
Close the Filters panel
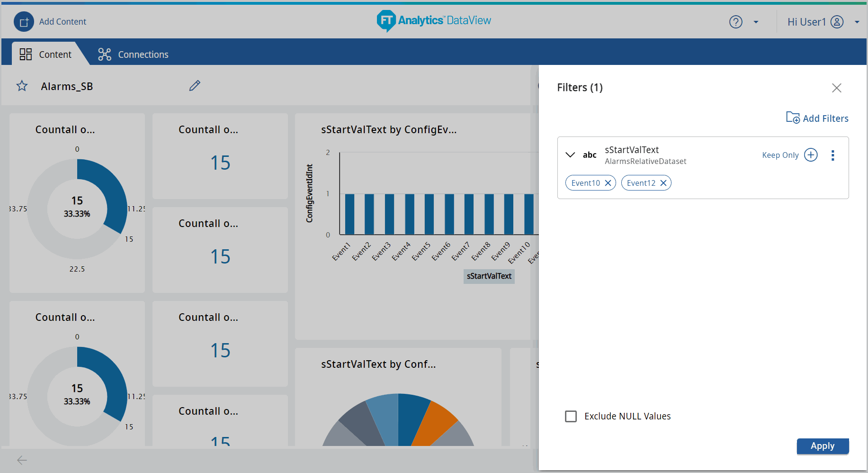click(x=836, y=88)
